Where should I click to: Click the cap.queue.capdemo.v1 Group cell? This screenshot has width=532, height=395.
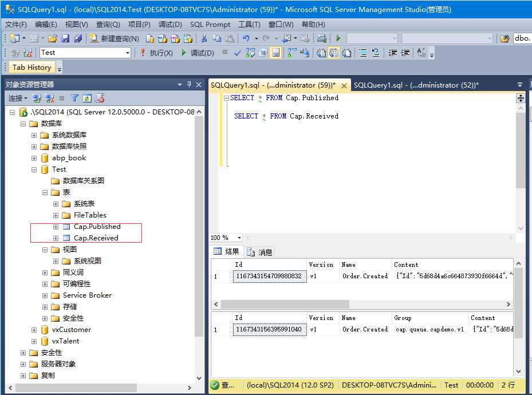pyautogui.click(x=429, y=329)
